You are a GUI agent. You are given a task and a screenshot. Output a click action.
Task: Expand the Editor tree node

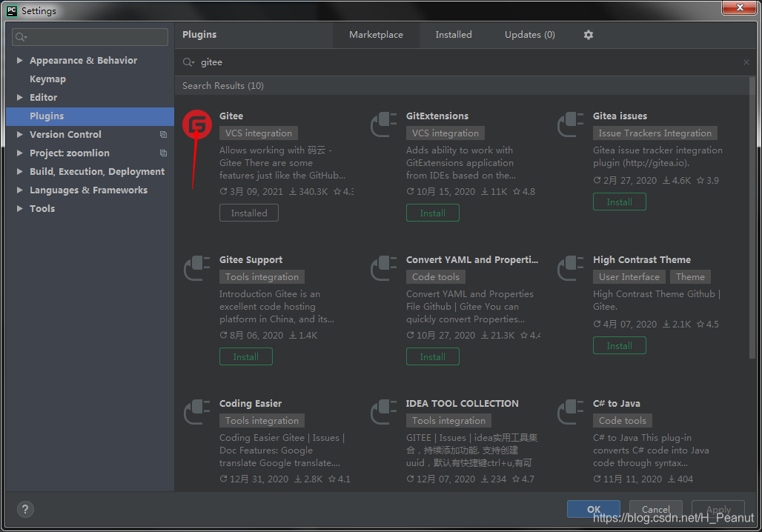click(19, 97)
